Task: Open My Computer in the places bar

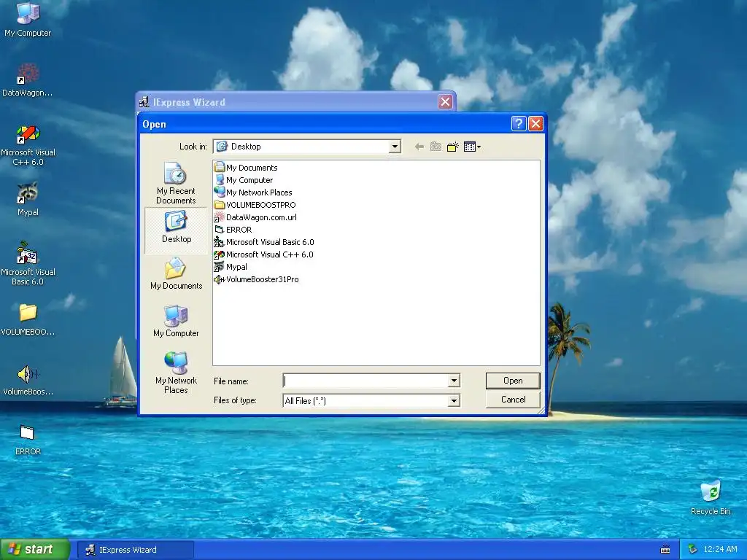Action: pyautogui.click(x=176, y=322)
